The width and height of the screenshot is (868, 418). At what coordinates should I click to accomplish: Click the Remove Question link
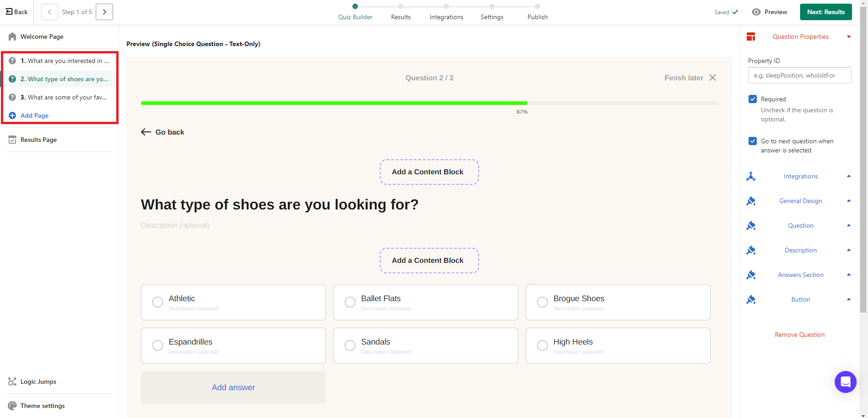(x=800, y=334)
